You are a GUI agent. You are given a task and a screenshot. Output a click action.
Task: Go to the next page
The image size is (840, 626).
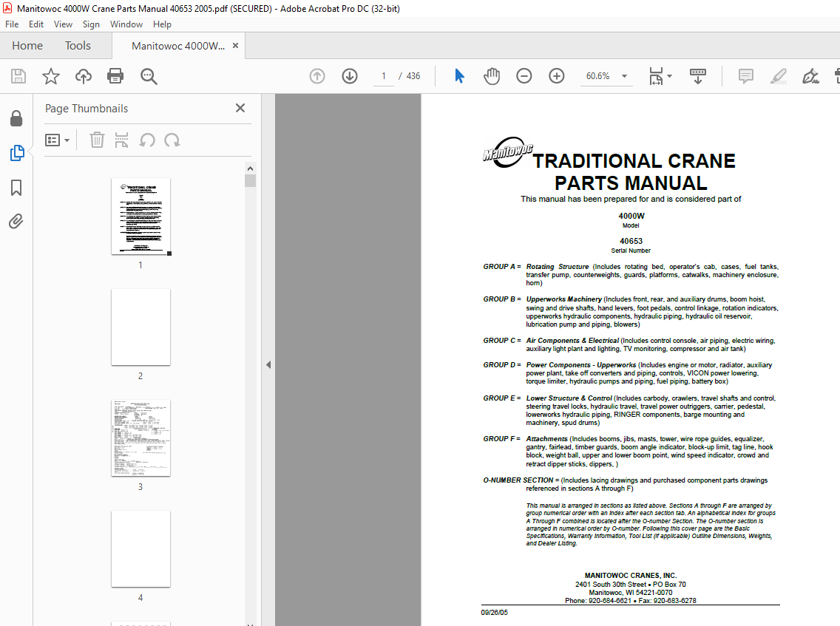point(350,76)
